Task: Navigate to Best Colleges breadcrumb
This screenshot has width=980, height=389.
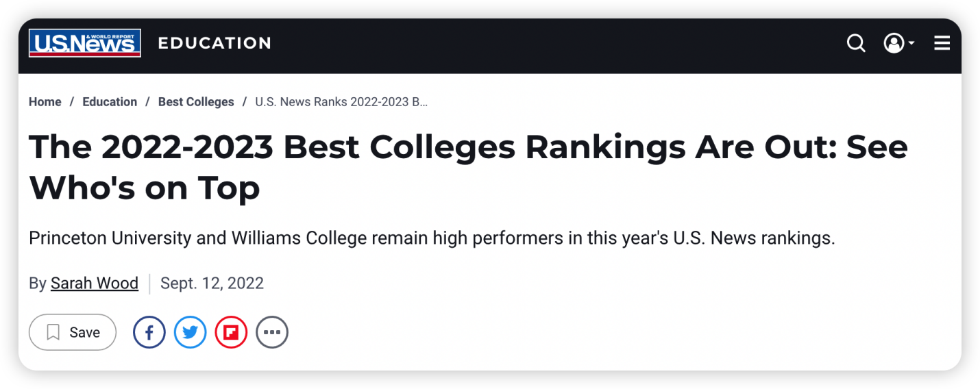Action: coord(196,102)
